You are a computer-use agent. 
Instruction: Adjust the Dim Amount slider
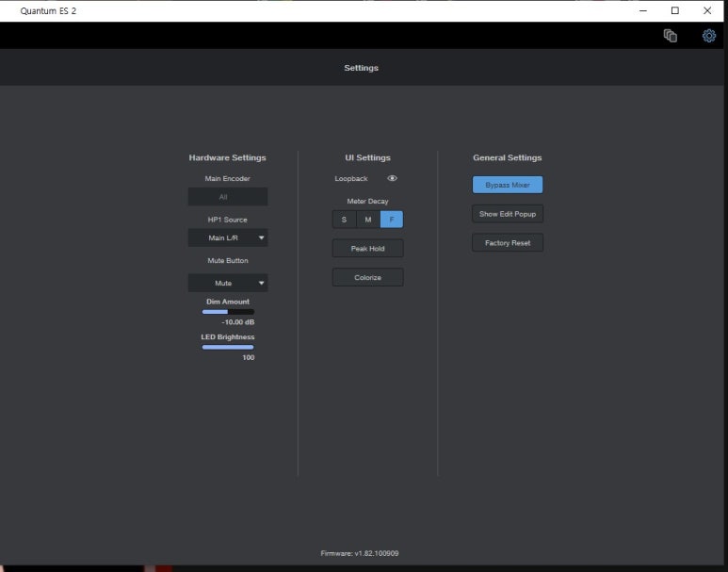[228, 312]
